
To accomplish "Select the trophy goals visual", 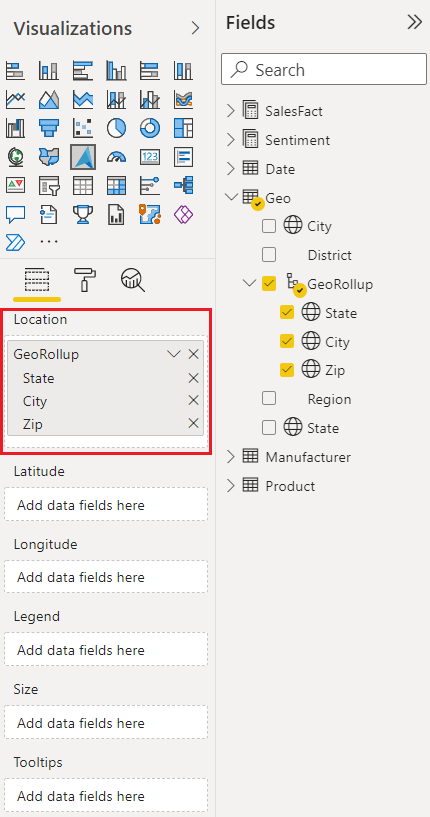I will 82,214.
